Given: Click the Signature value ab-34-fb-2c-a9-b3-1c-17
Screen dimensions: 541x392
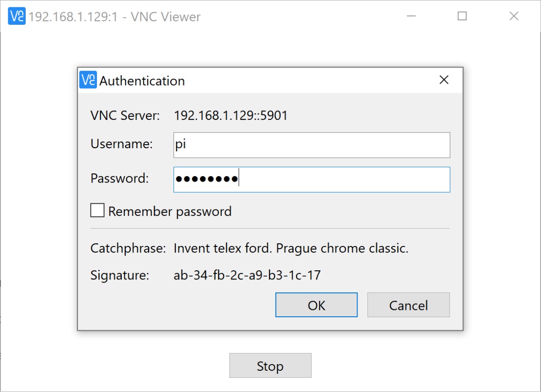Looking at the screenshot, I should point(247,275).
